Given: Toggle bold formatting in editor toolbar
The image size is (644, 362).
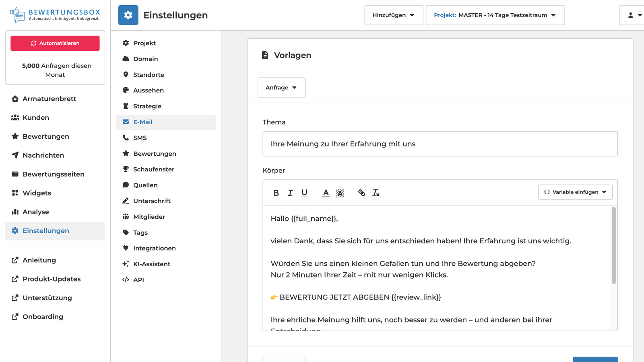Looking at the screenshot, I should 276,193.
